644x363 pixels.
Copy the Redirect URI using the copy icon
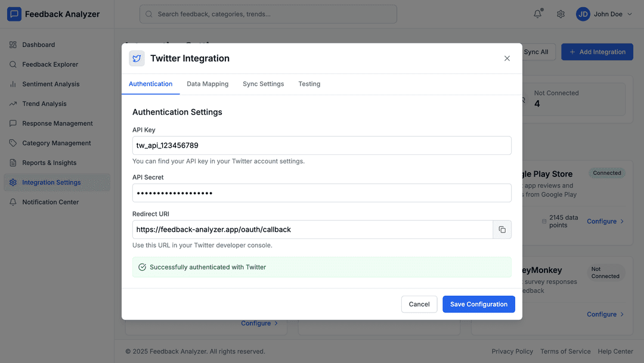pyautogui.click(x=502, y=229)
